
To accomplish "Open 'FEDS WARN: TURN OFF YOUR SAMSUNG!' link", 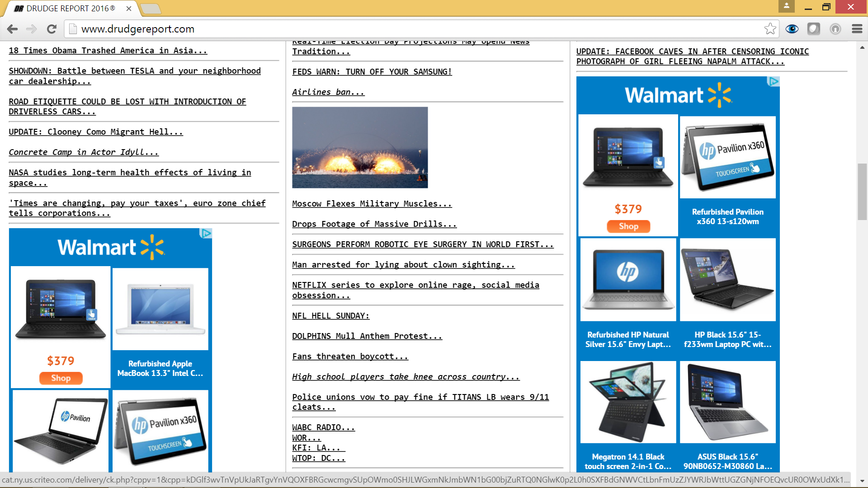I will (x=372, y=72).
